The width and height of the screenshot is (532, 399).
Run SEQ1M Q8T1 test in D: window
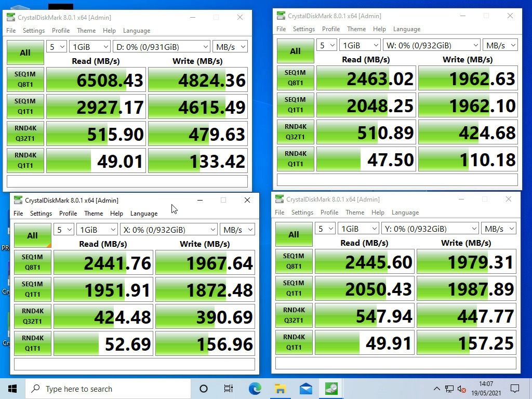coord(25,79)
